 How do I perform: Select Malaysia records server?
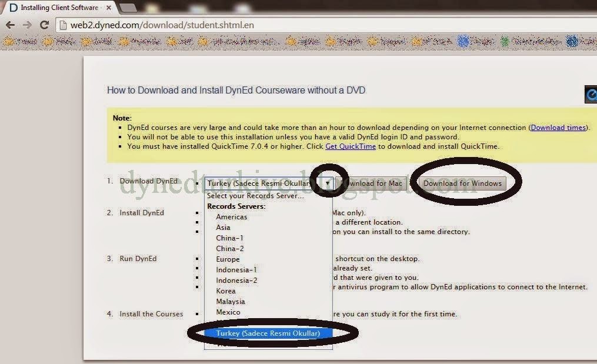pos(268,302)
